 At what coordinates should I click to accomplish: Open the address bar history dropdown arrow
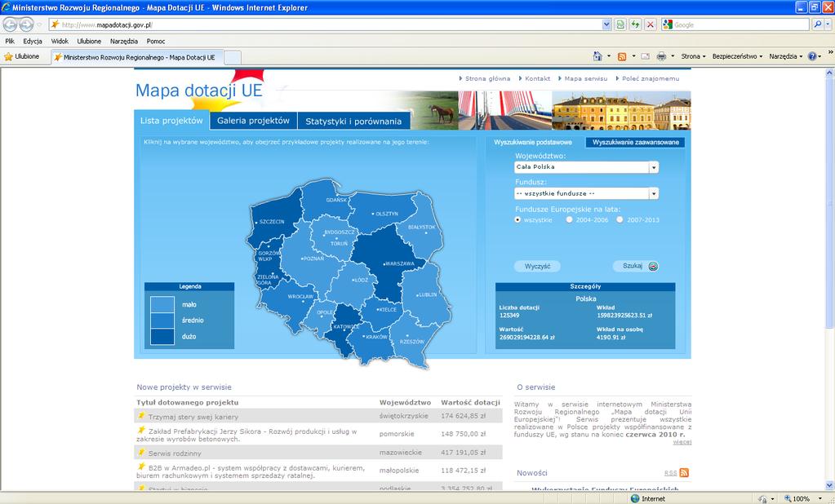point(606,24)
